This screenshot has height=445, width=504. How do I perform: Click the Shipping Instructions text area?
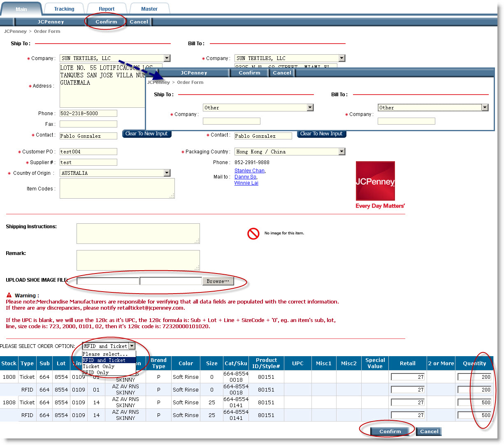(138, 234)
